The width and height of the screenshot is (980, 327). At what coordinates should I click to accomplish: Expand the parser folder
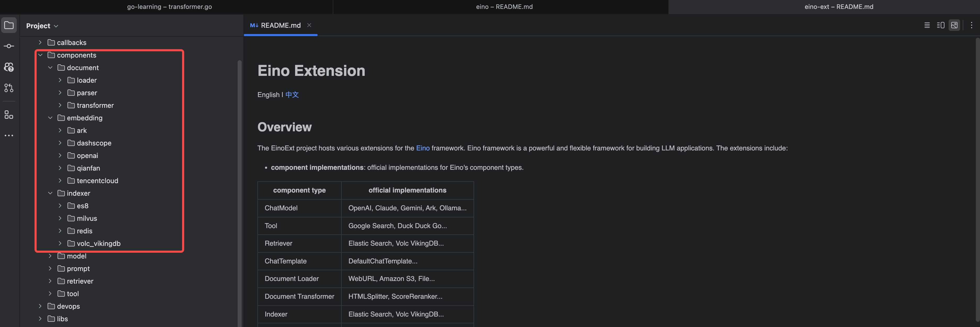[x=60, y=93]
